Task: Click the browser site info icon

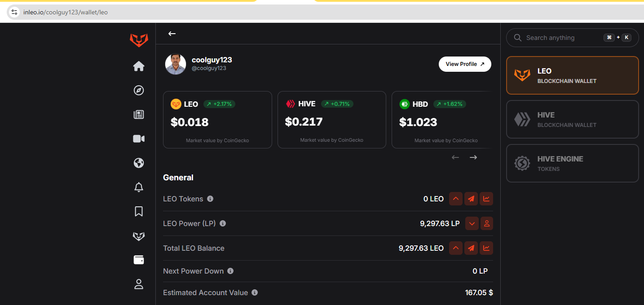Action: [14, 12]
